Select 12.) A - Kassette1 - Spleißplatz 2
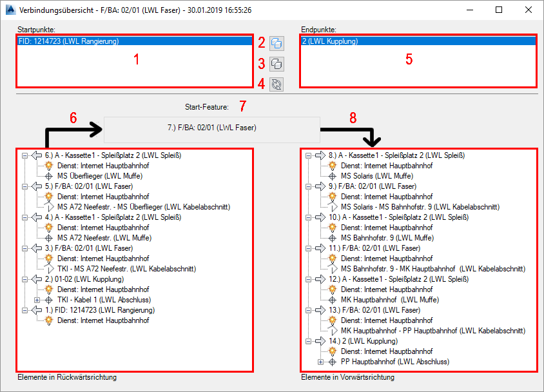Screen dimensions: 544x392 [398, 279]
